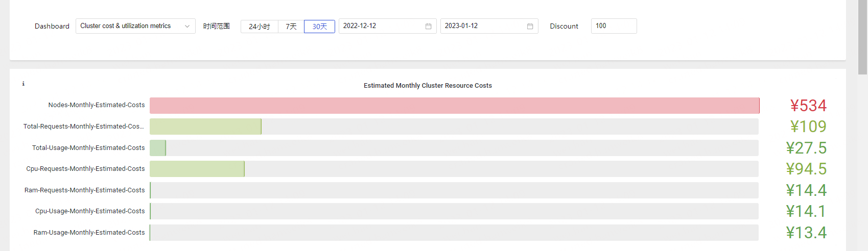Click the Cpu-Requests-Monthly-Estimated-Costs bar
The width and height of the screenshot is (868, 251).
[197, 169]
